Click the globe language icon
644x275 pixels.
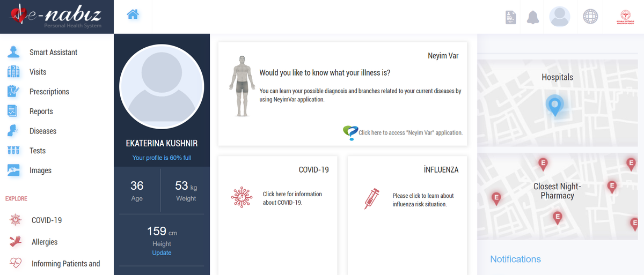(x=590, y=17)
